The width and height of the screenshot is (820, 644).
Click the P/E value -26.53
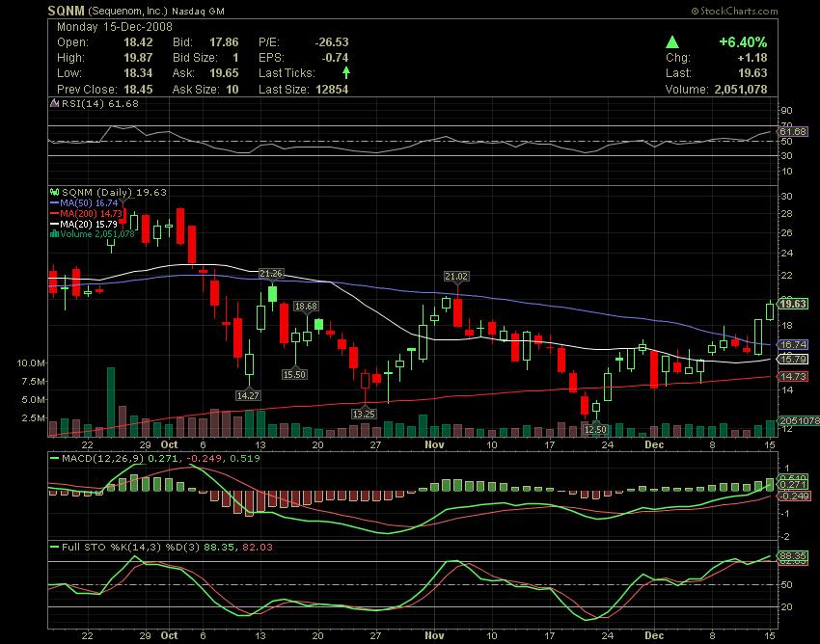[x=332, y=42]
